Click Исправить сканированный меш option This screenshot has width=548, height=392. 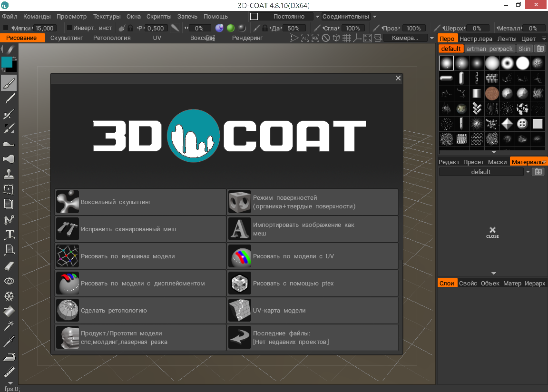(140, 229)
